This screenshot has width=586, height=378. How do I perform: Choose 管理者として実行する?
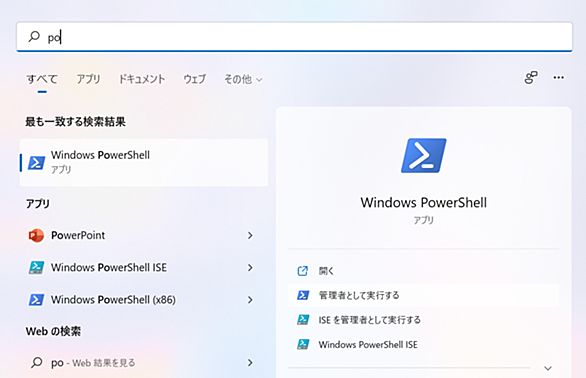click(423, 295)
